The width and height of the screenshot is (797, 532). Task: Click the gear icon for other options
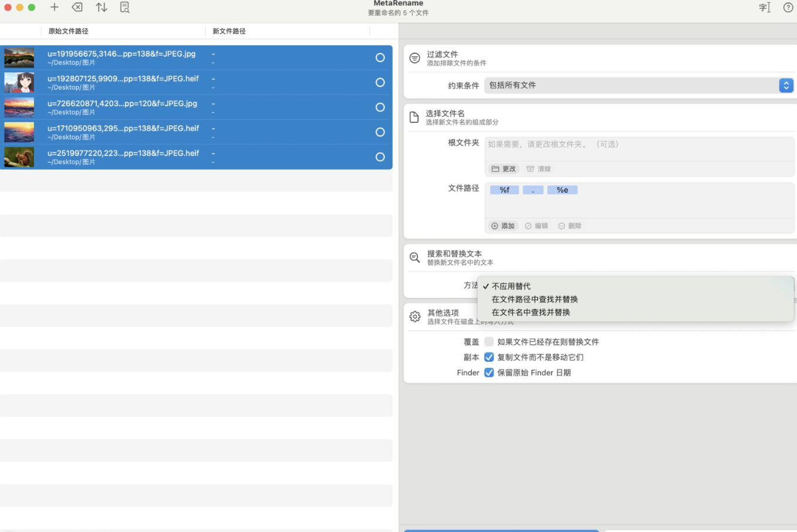(x=415, y=317)
